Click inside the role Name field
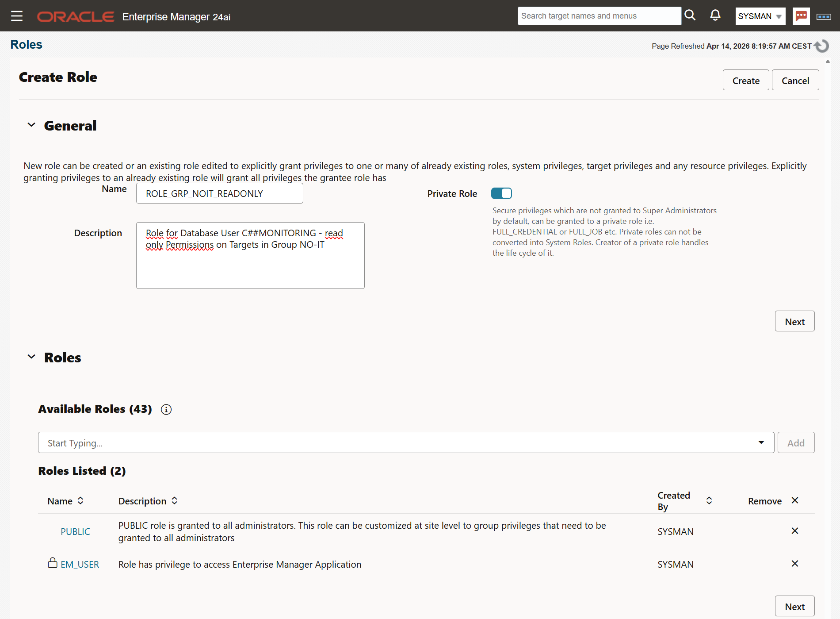 tap(219, 193)
